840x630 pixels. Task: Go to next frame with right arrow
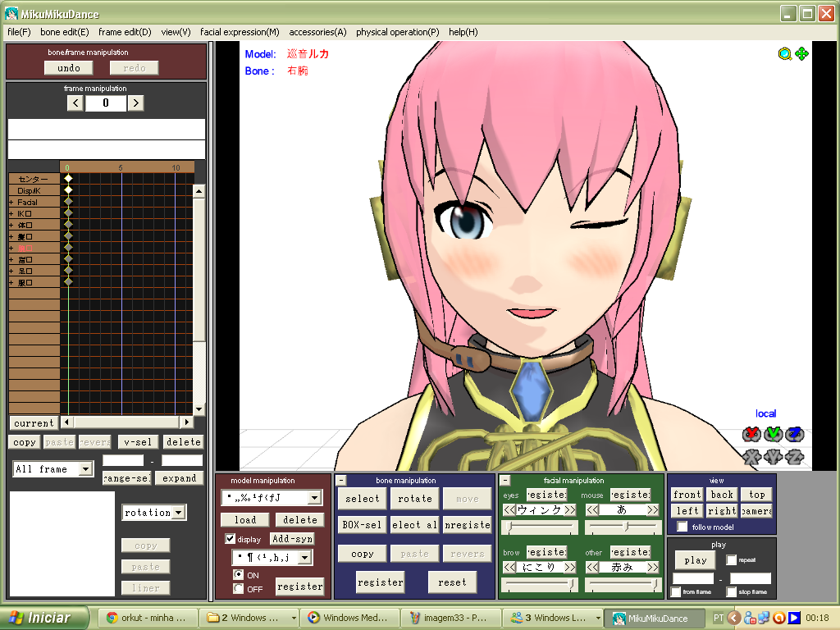[x=136, y=103]
